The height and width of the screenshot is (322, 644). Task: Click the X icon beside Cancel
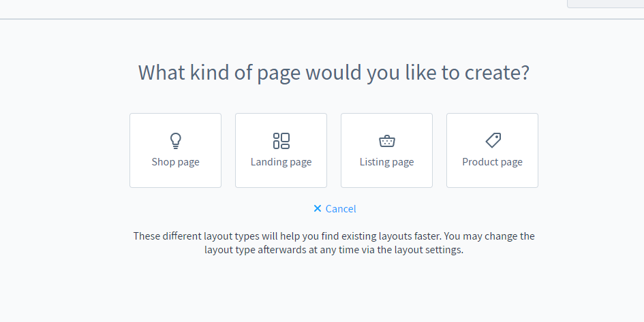(317, 209)
